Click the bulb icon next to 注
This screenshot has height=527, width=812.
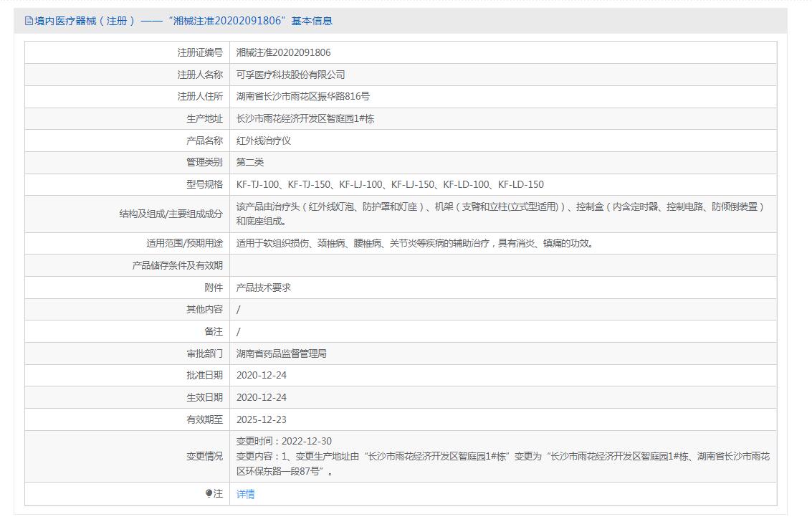click(209, 493)
